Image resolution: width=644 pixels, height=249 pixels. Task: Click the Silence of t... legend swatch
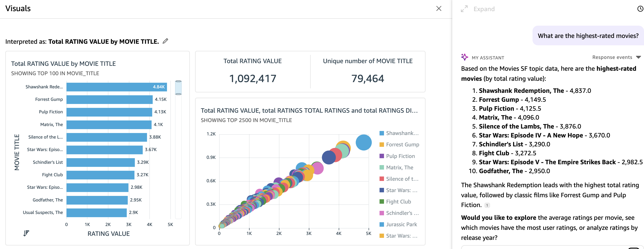pos(382,179)
